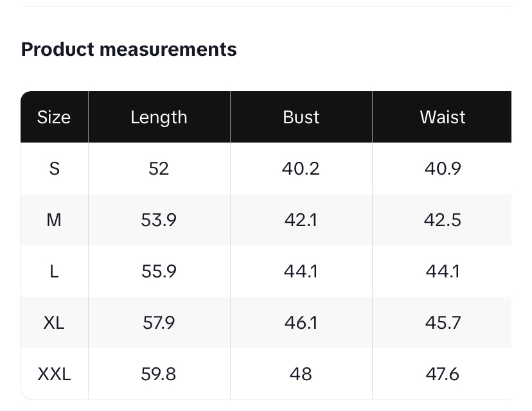Click waist value 45.7 in XL row

point(442,322)
